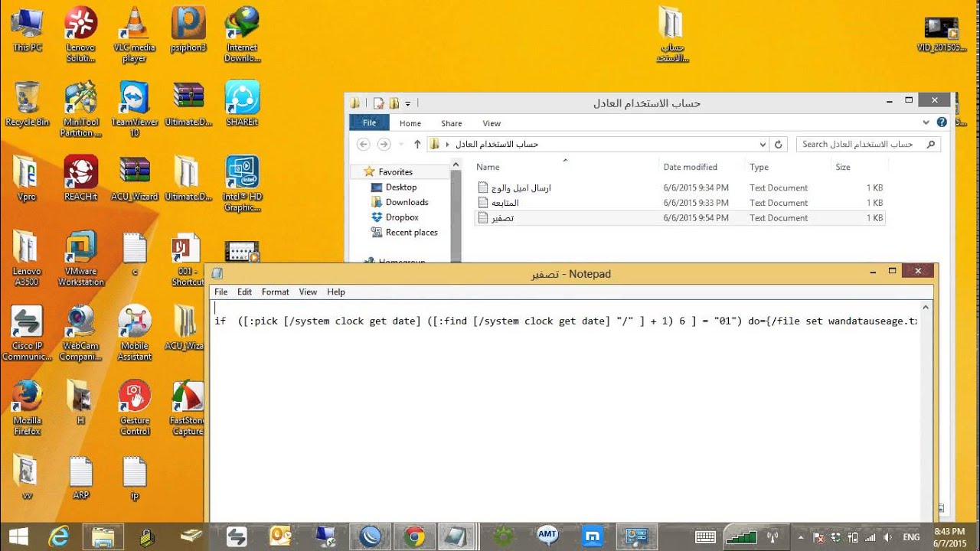Select the Recycle Bin icon
980x551 pixels.
pyautogui.click(x=28, y=105)
